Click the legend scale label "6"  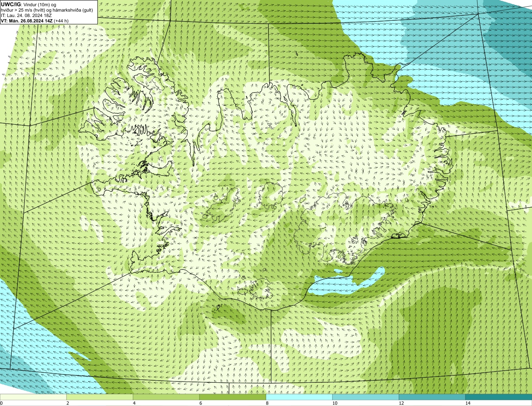200,403
